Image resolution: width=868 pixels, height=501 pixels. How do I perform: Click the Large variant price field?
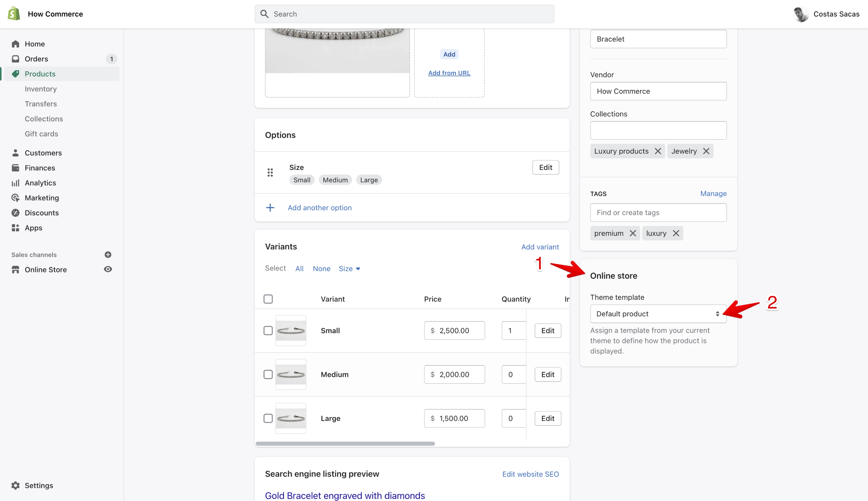[454, 418]
